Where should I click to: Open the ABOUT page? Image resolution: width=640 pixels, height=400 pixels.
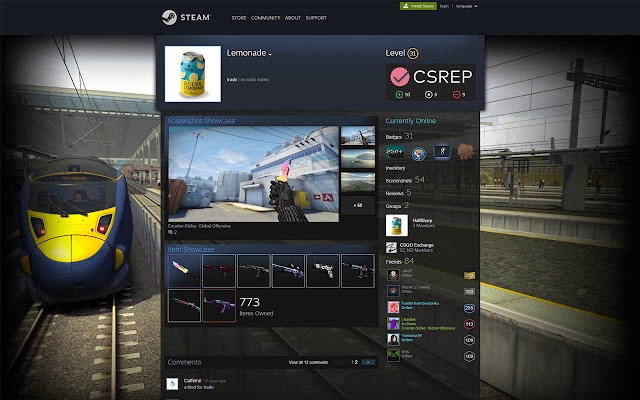pos(293,18)
